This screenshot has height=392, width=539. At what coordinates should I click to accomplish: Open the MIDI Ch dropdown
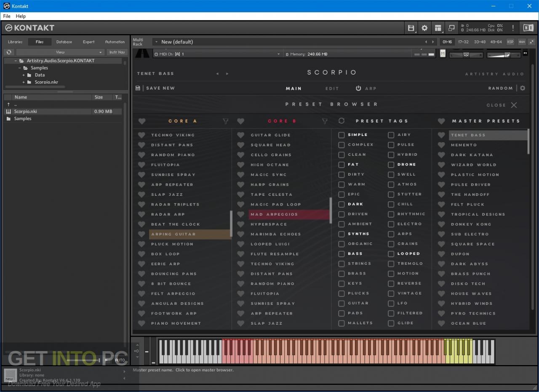tap(218, 54)
